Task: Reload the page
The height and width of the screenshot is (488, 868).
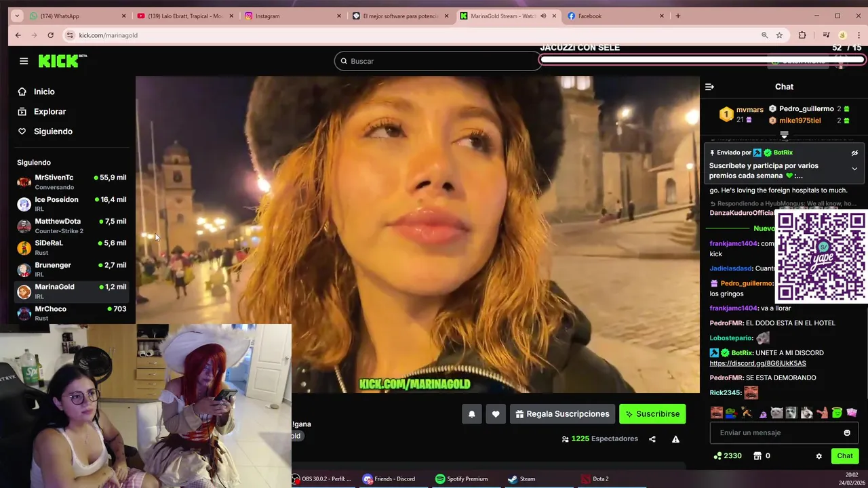Action: pos(50,35)
